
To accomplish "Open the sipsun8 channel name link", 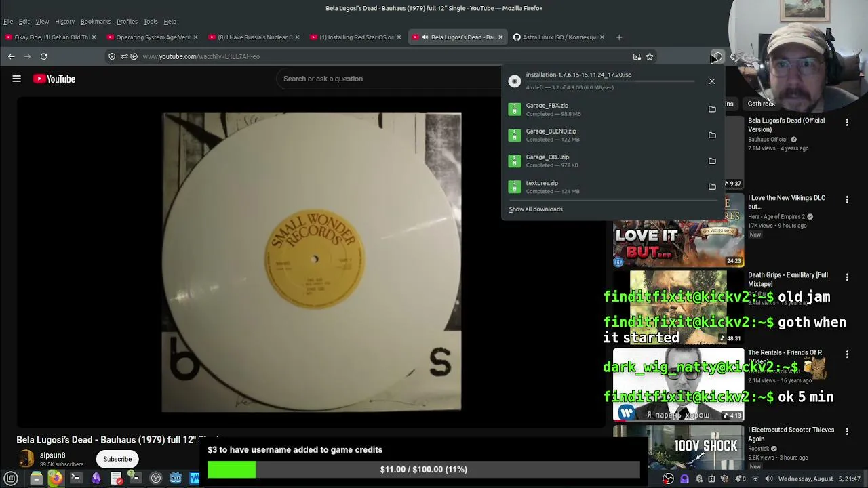I will (x=52, y=455).
